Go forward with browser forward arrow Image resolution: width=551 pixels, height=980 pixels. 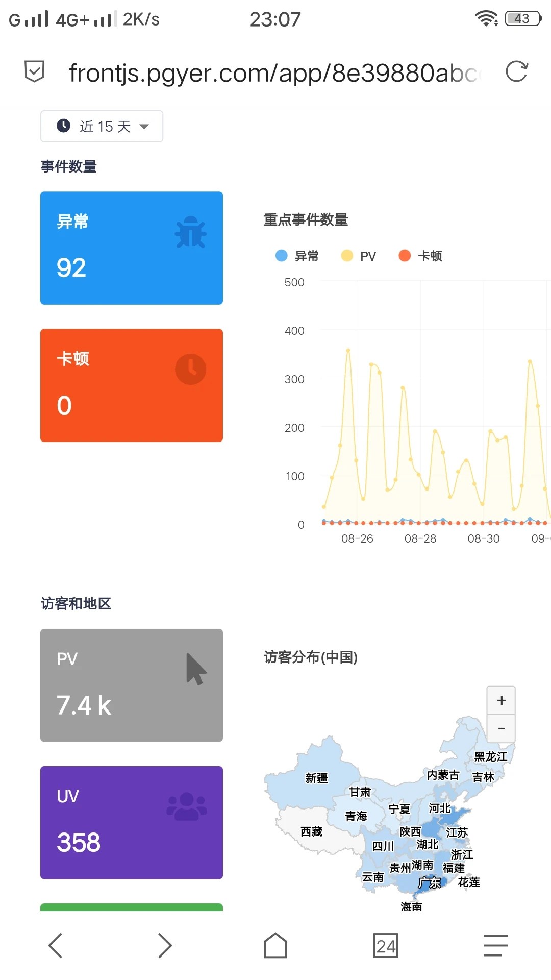pos(165,945)
